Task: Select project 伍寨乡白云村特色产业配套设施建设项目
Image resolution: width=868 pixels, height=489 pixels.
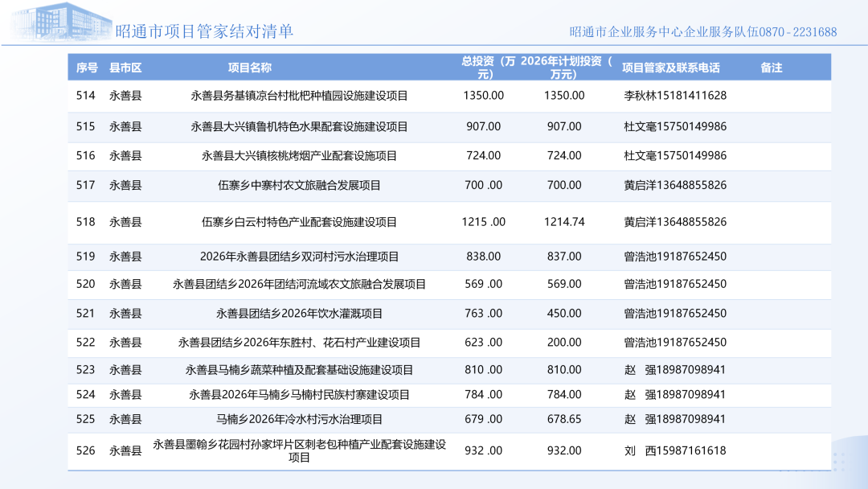Action: [300, 222]
